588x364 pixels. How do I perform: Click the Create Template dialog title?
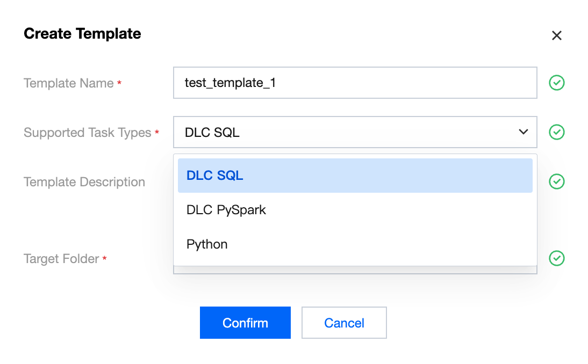coord(82,34)
